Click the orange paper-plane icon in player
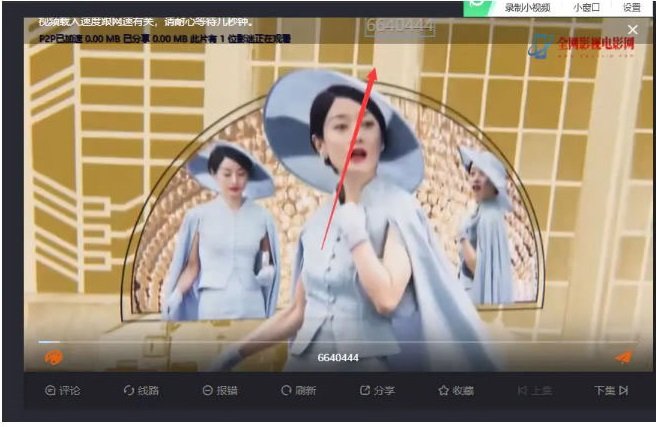The width and height of the screenshot is (656, 427). pyautogui.click(x=623, y=358)
